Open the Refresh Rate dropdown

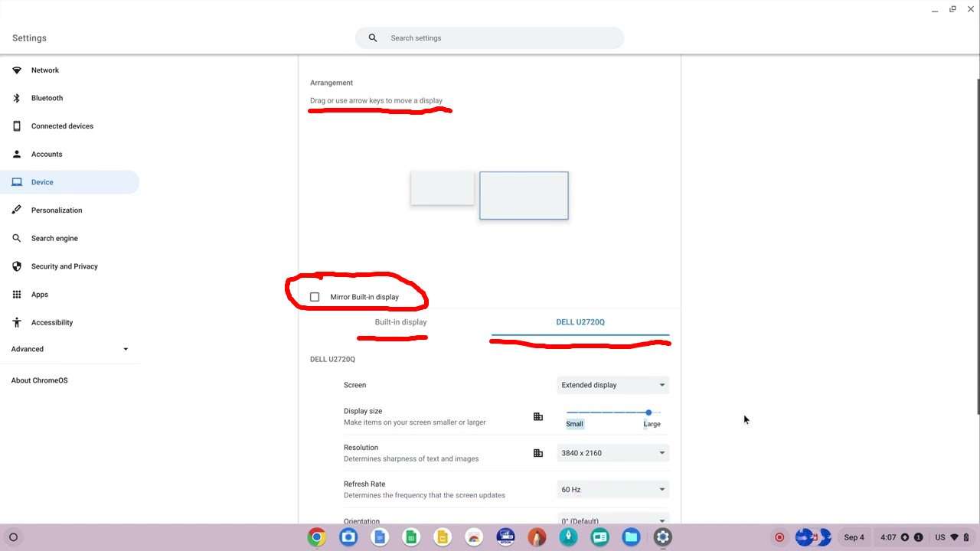pyautogui.click(x=612, y=490)
